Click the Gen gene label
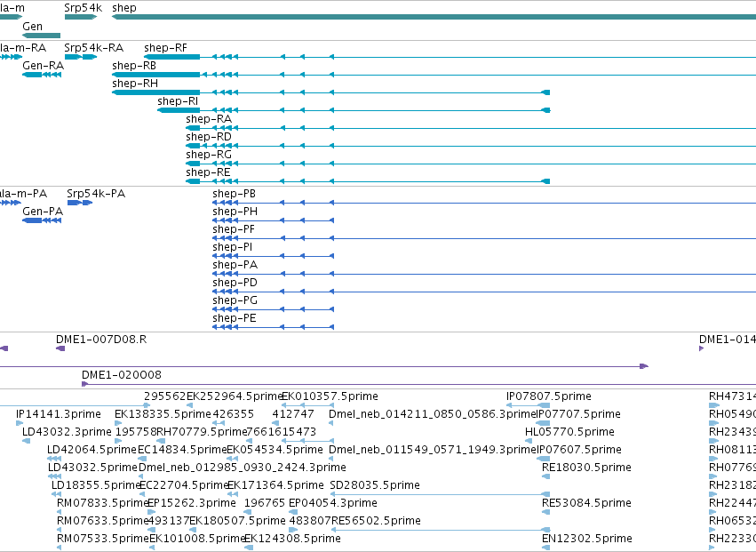756x552 pixels. click(x=32, y=27)
